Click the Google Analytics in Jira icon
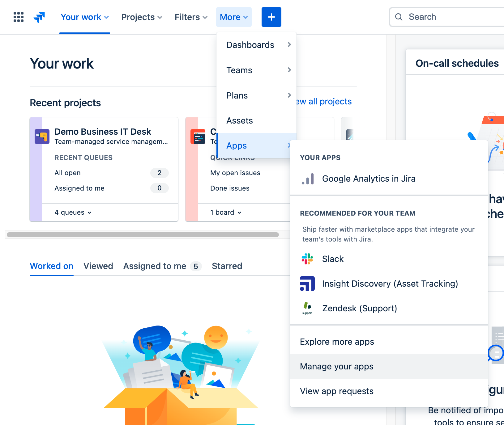Screen dimensions: 504x425 pos(308,179)
